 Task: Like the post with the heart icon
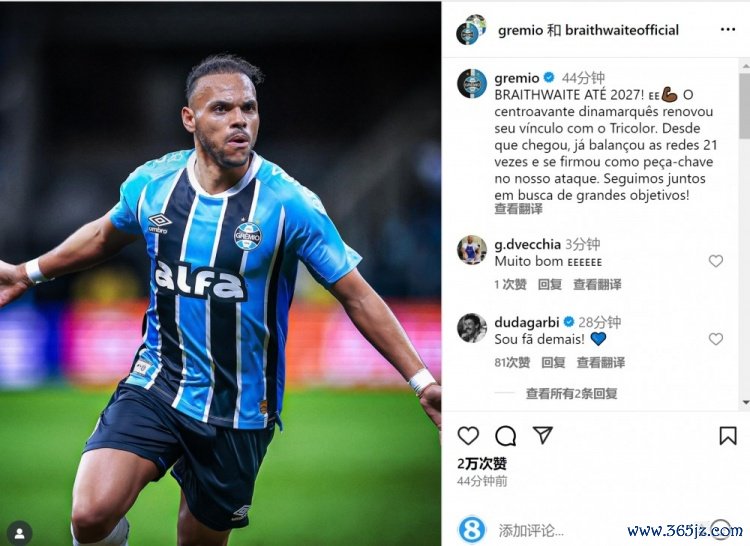(x=468, y=436)
